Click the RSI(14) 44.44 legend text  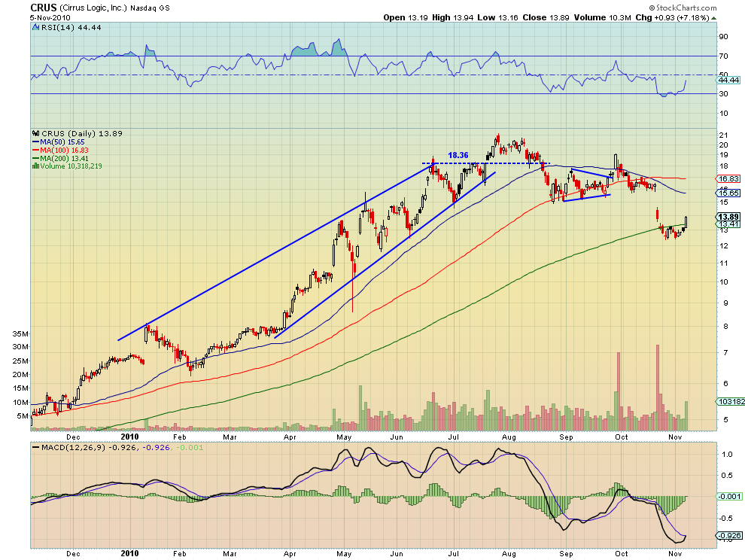pos(71,28)
